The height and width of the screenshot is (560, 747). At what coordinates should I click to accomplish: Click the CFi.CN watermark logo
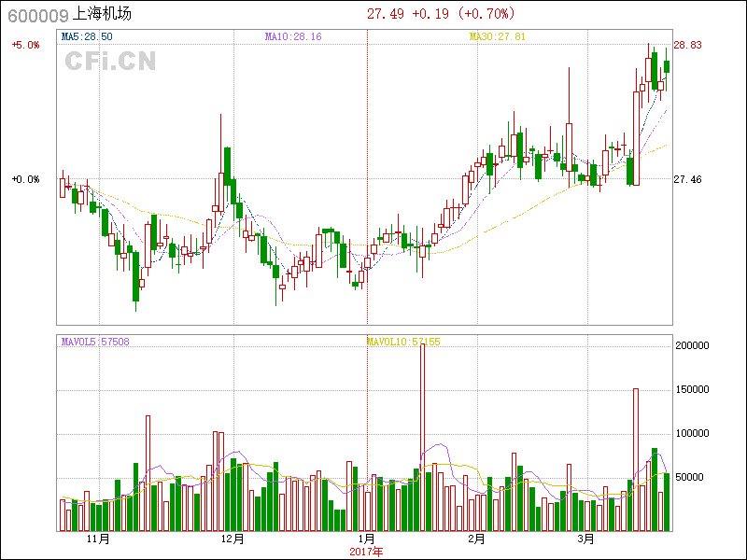[109, 62]
